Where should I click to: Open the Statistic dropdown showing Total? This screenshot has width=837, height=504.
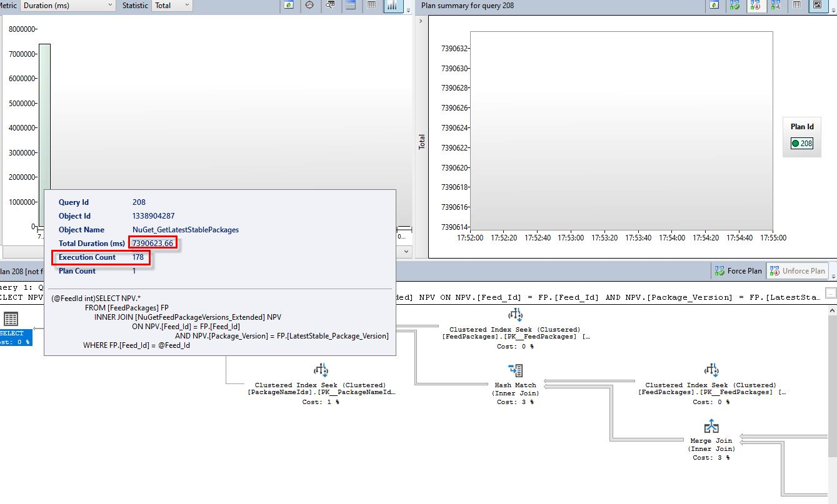(x=171, y=6)
